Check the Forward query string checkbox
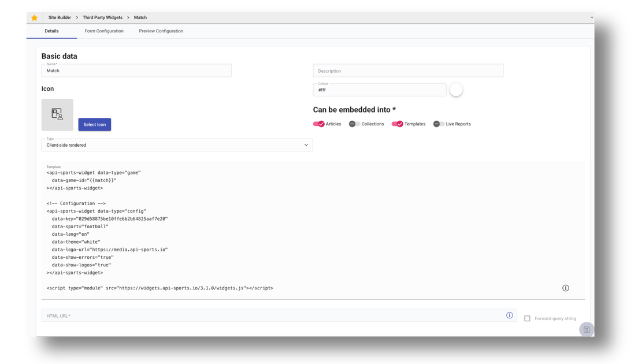 (526, 318)
